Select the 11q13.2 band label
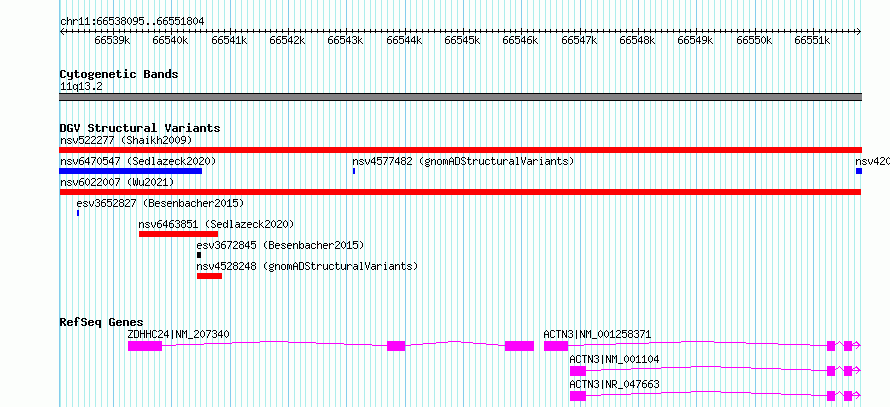 pos(81,86)
